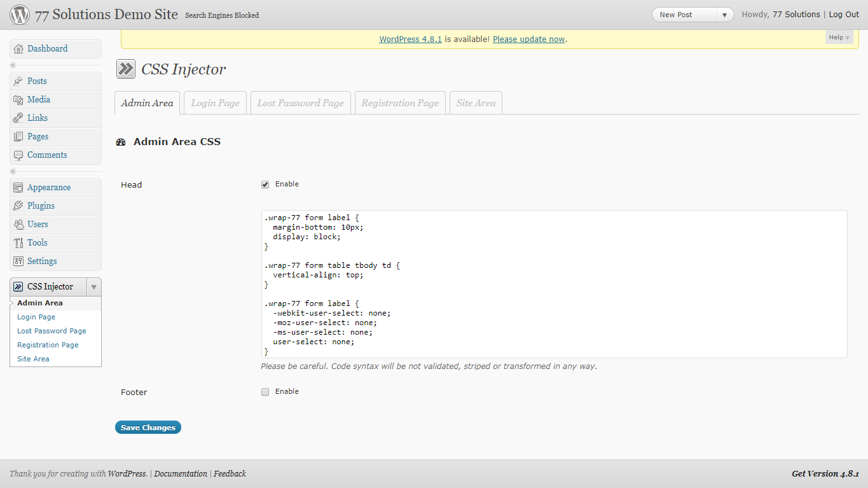Open the New Post dropdown arrow
Viewport: 868px width, 488px height.
[x=724, y=15]
